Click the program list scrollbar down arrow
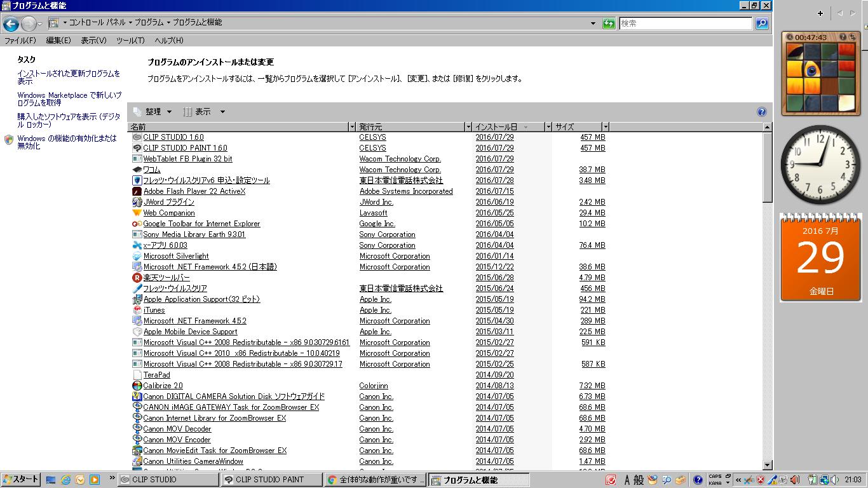Image resolution: width=868 pixels, height=488 pixels. click(767, 466)
